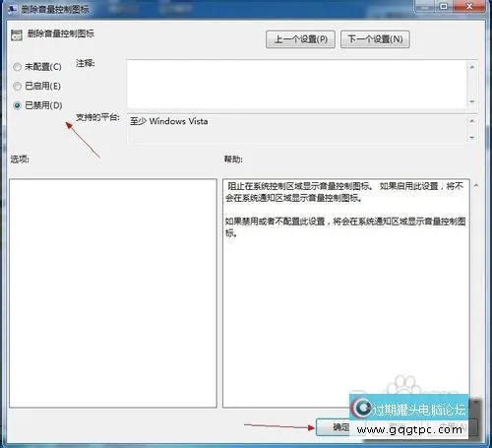Click the comment box scroll down arrow
The height and width of the screenshot is (448, 492).
click(472, 101)
